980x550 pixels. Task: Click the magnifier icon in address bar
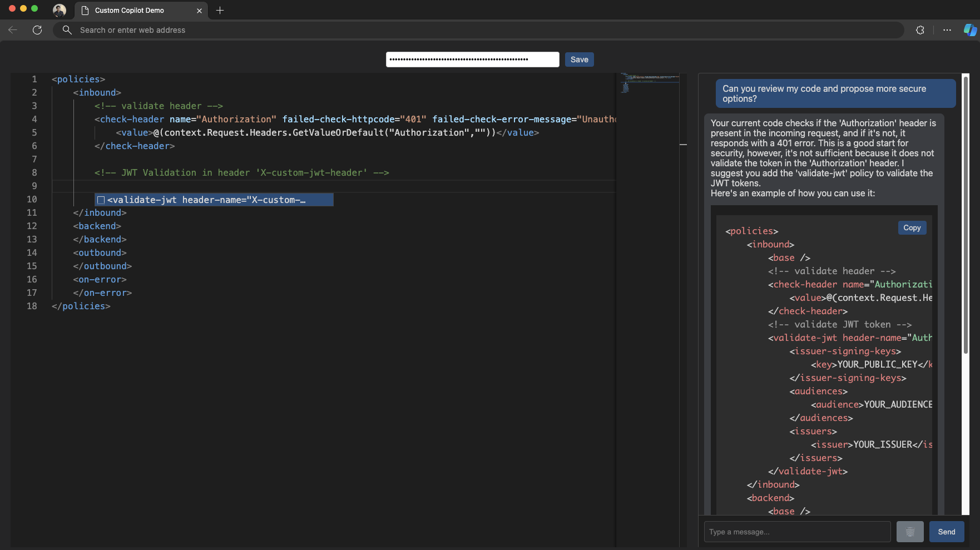tap(67, 30)
